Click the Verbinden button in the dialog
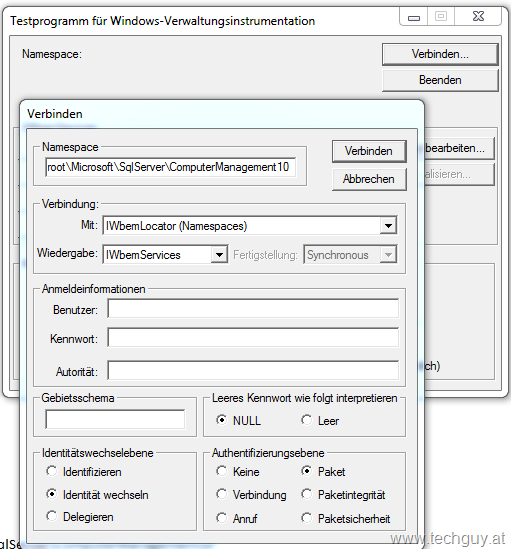511x549 pixels. tap(369, 151)
